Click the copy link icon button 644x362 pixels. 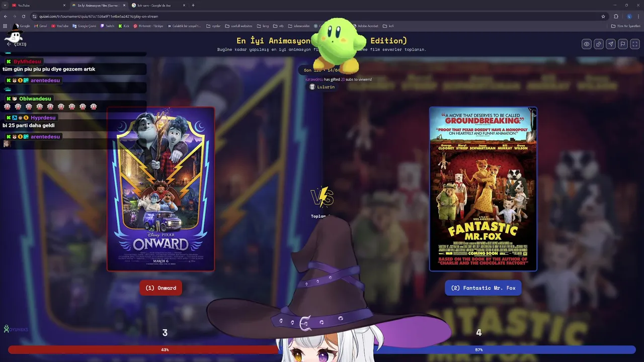click(x=599, y=44)
